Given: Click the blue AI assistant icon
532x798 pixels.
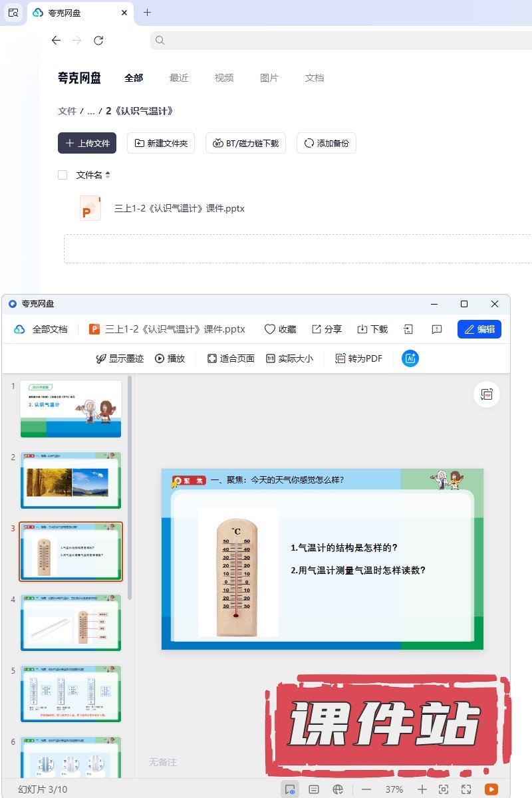Looking at the screenshot, I should 410,358.
